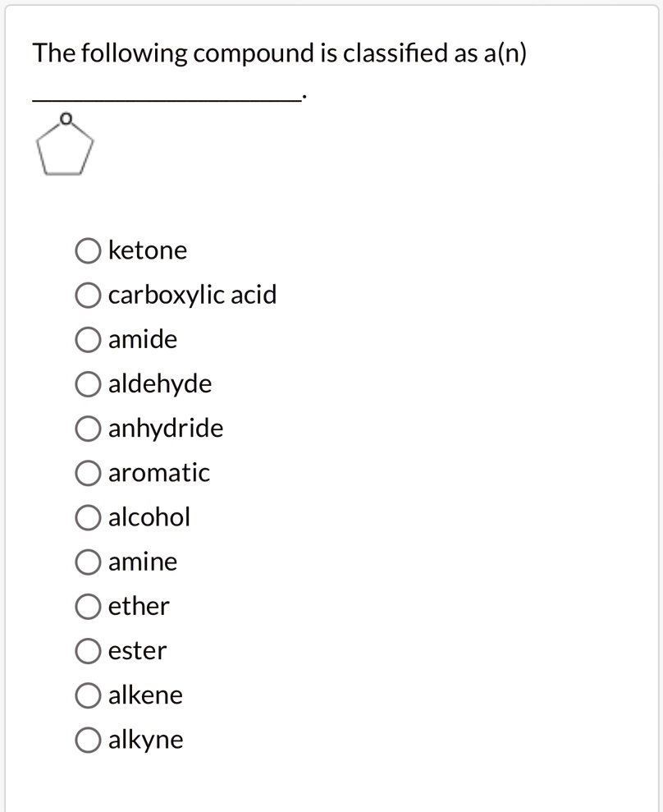Click the aromatic option label text
Screen dimensions: 663x812
click(158, 472)
